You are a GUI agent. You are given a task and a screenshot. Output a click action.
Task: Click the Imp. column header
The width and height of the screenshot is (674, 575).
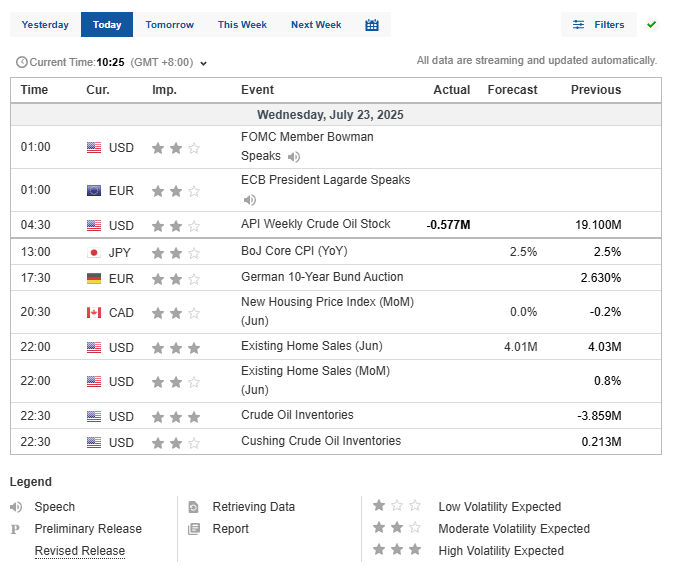[x=164, y=90]
